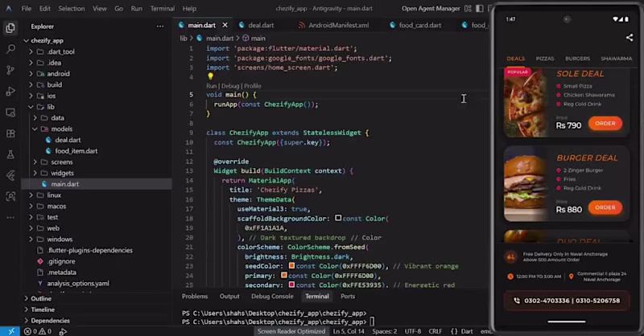Click secondary red color swatch

click(x=291, y=285)
